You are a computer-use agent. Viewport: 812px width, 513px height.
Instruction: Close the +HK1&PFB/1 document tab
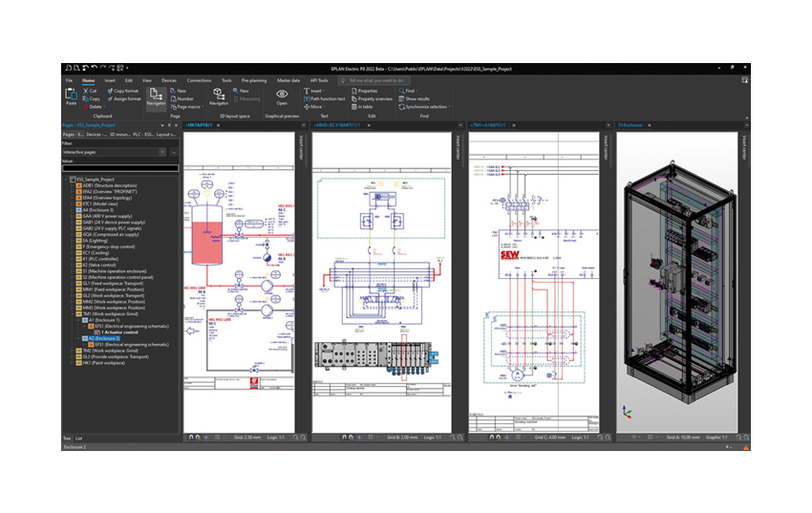pyautogui.click(x=218, y=125)
